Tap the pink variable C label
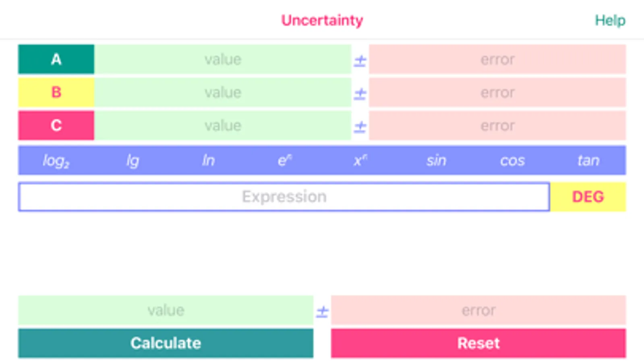This screenshot has width=644, height=362. point(56,125)
